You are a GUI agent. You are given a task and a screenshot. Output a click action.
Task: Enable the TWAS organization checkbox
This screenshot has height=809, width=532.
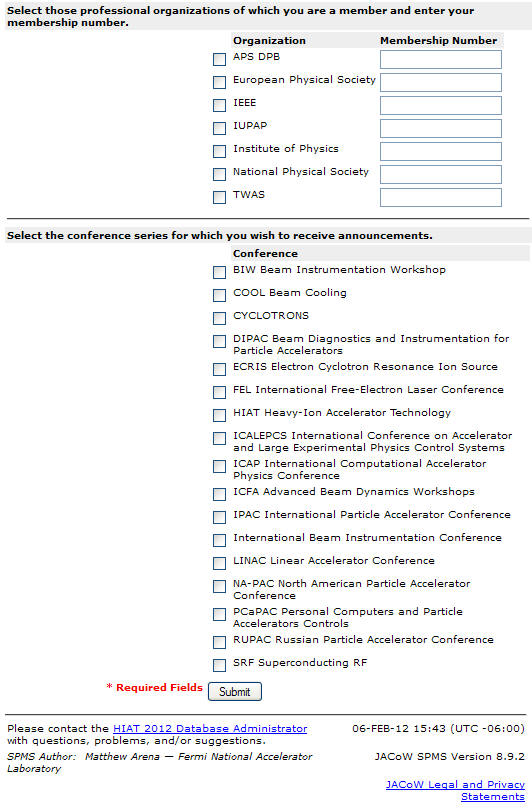coord(219,197)
